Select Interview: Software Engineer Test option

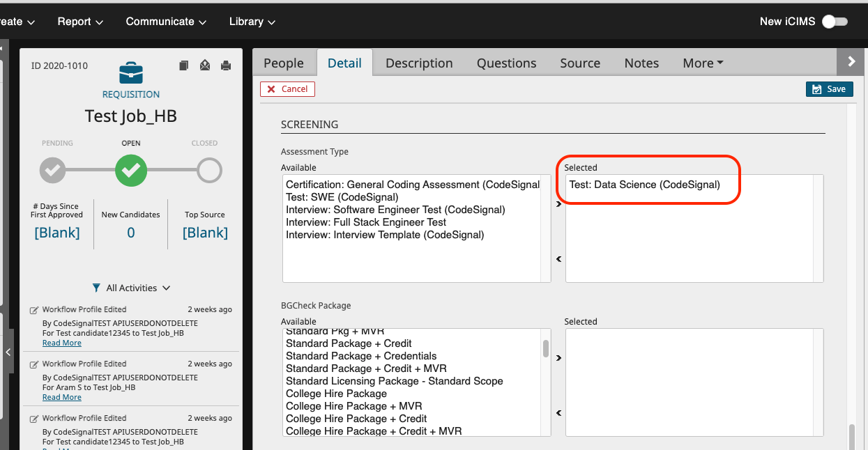click(395, 210)
